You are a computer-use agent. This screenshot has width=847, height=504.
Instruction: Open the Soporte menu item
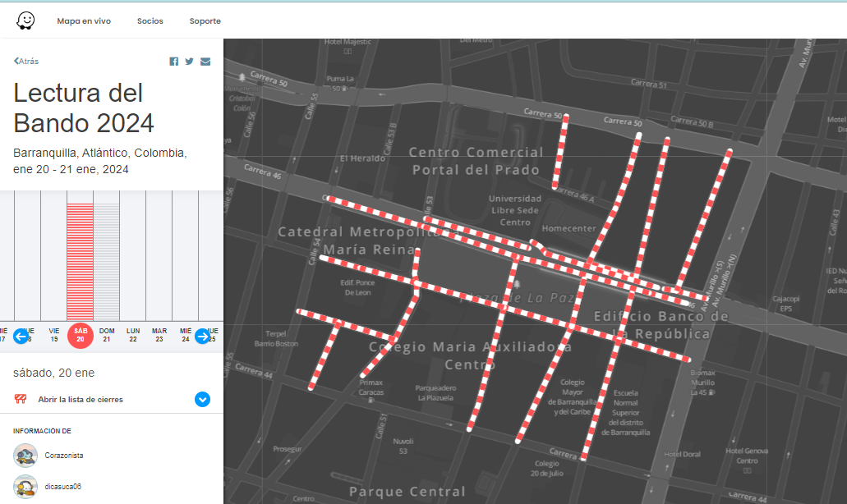click(x=205, y=21)
